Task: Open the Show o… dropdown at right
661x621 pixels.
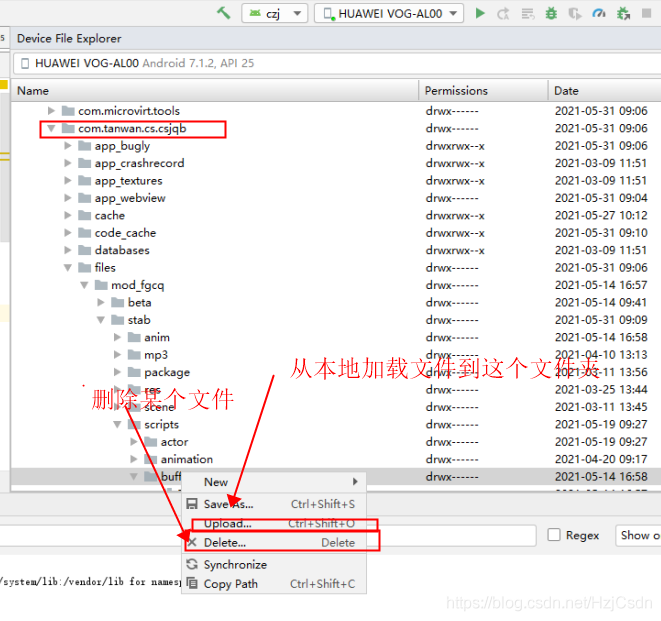Action: (638, 535)
